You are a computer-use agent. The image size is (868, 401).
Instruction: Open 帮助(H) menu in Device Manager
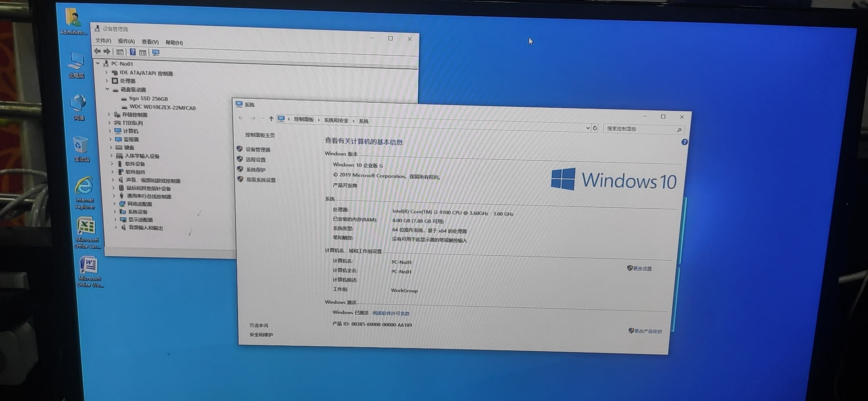[x=174, y=43]
